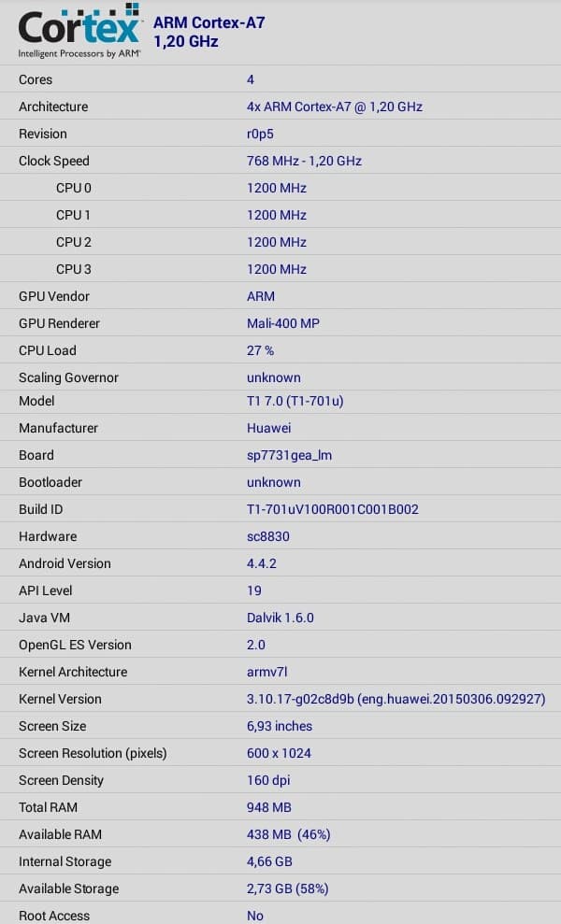Tap the Manufacturer Huawei row
Screen dimensions: 561x924
(280, 429)
